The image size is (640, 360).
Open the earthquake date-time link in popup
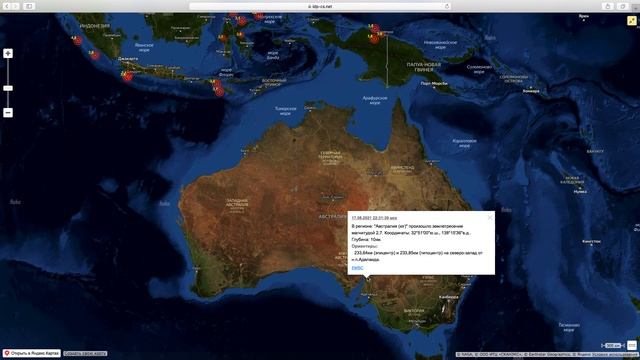click(374, 218)
